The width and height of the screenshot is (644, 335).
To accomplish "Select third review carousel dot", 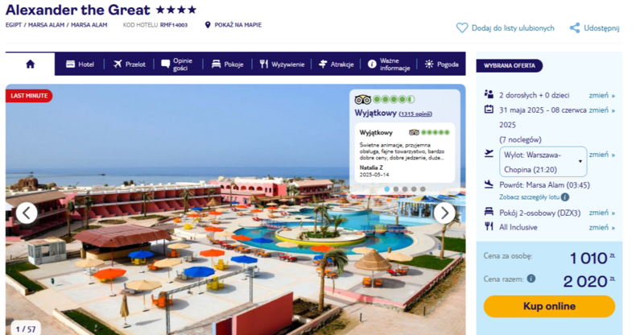I will coord(405,189).
